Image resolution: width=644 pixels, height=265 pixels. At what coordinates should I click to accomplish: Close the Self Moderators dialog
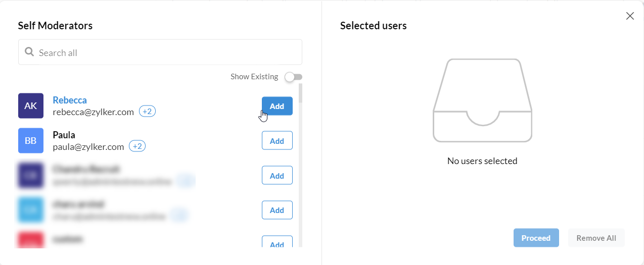click(630, 16)
